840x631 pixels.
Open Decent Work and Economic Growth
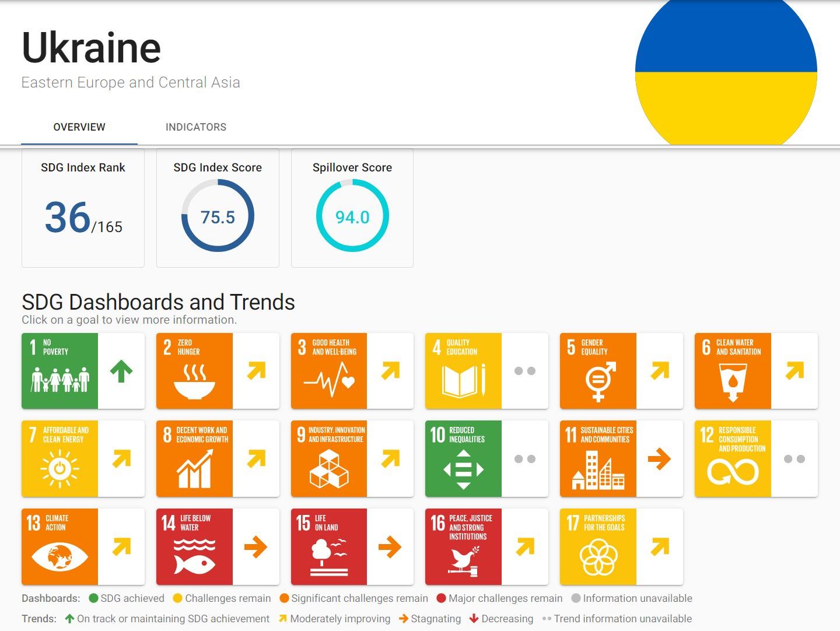pyautogui.click(x=194, y=459)
